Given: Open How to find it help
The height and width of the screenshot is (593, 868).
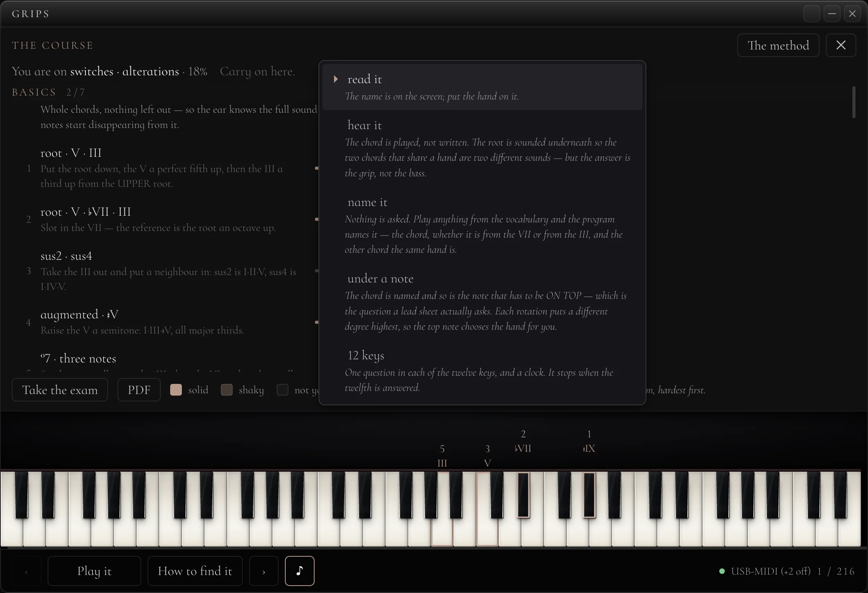Looking at the screenshot, I should click(195, 571).
